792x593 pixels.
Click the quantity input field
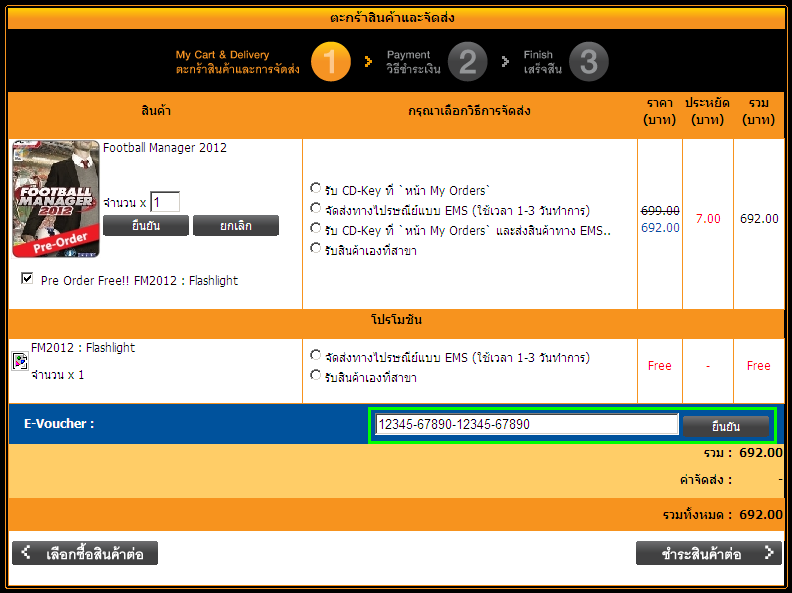[x=165, y=202]
